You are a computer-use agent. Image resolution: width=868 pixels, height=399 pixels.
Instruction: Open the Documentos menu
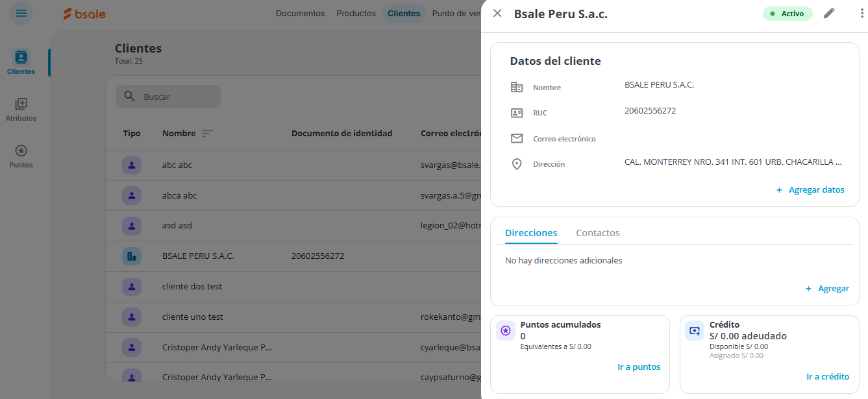click(x=300, y=14)
